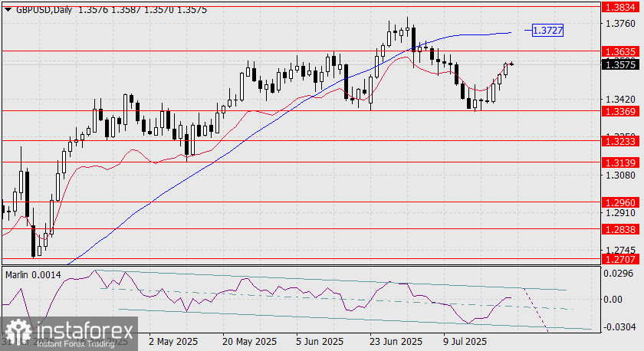Click the 1.3080 price scale value
The height and width of the screenshot is (351, 644).
(620, 175)
